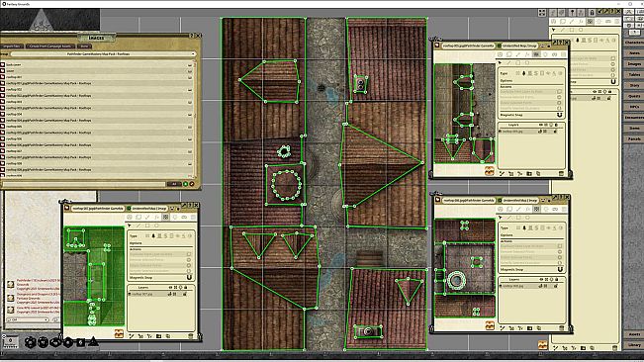Open the NPCs sidebar panel

634,107
